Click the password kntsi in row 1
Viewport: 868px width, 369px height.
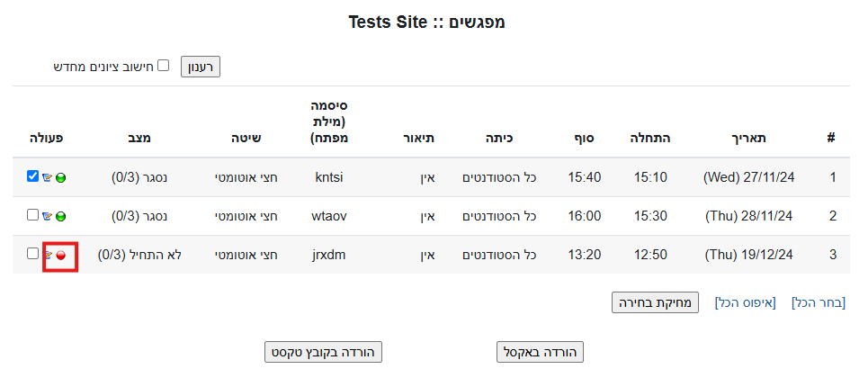point(329,178)
